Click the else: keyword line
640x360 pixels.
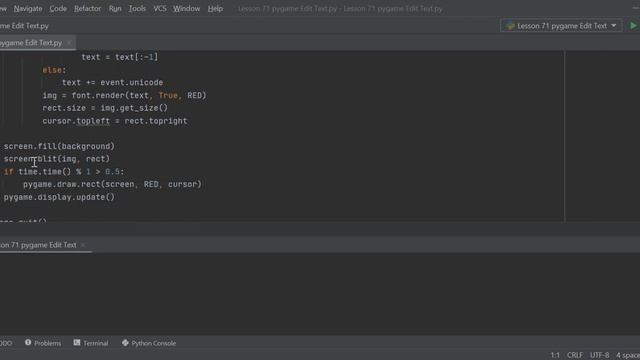point(54,70)
